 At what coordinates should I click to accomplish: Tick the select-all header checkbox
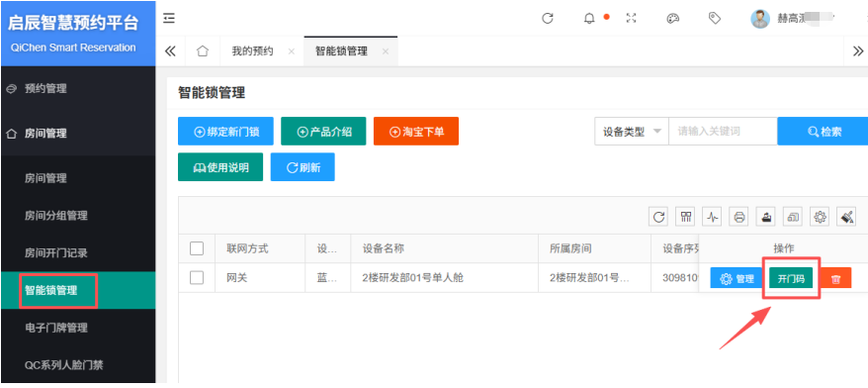pyautogui.click(x=197, y=248)
